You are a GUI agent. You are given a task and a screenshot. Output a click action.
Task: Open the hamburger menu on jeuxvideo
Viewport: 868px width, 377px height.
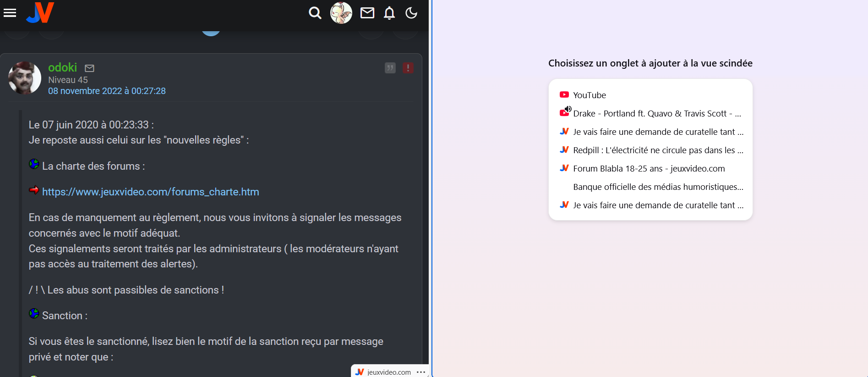pyautogui.click(x=10, y=13)
